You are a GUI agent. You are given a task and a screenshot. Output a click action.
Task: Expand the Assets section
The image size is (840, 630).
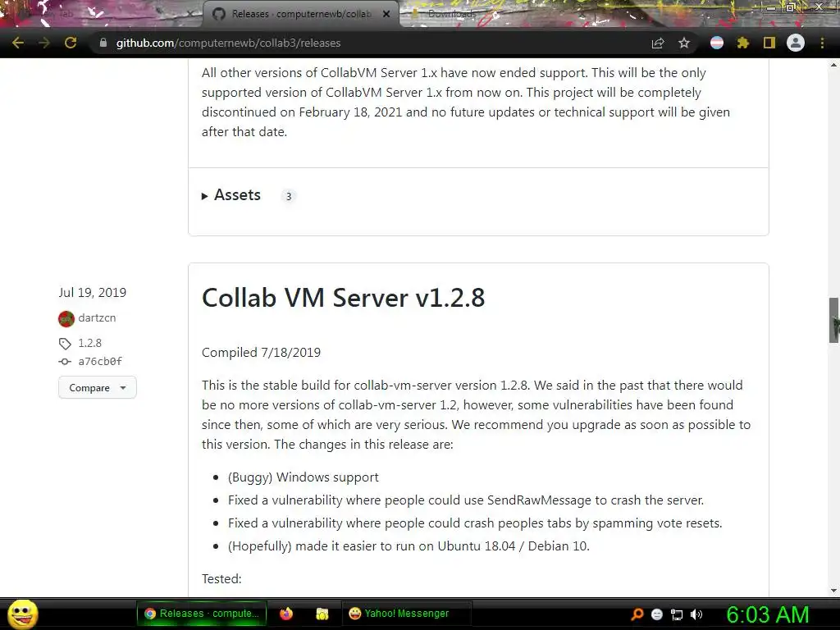pos(231,195)
